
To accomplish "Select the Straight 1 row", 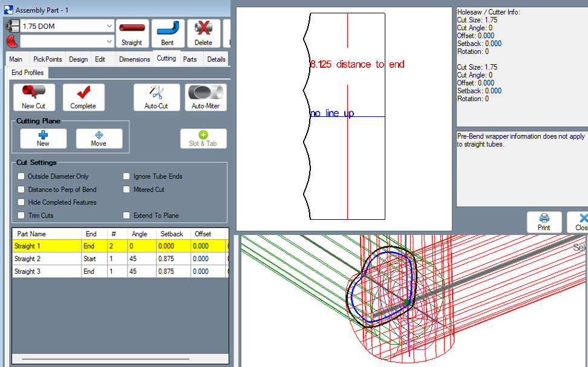I will click(120, 246).
